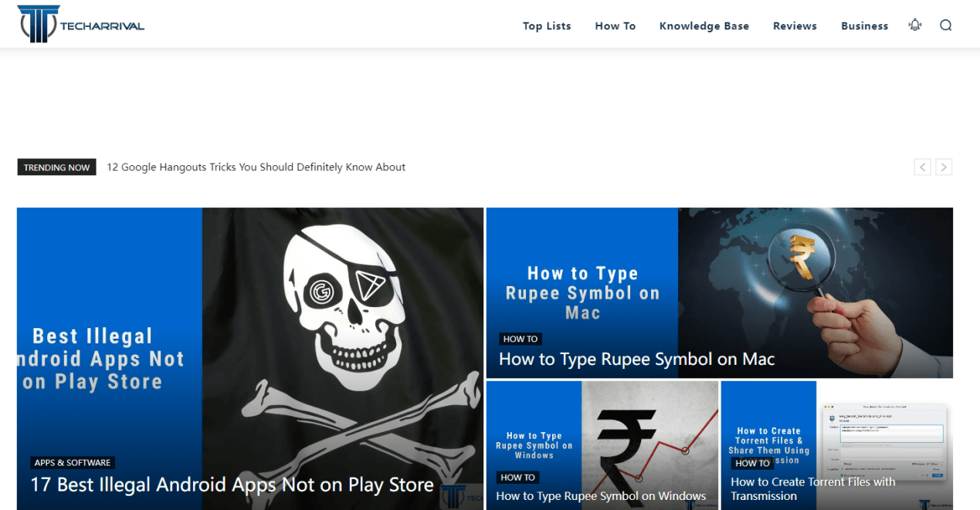Show next trending article arrow

click(x=944, y=167)
